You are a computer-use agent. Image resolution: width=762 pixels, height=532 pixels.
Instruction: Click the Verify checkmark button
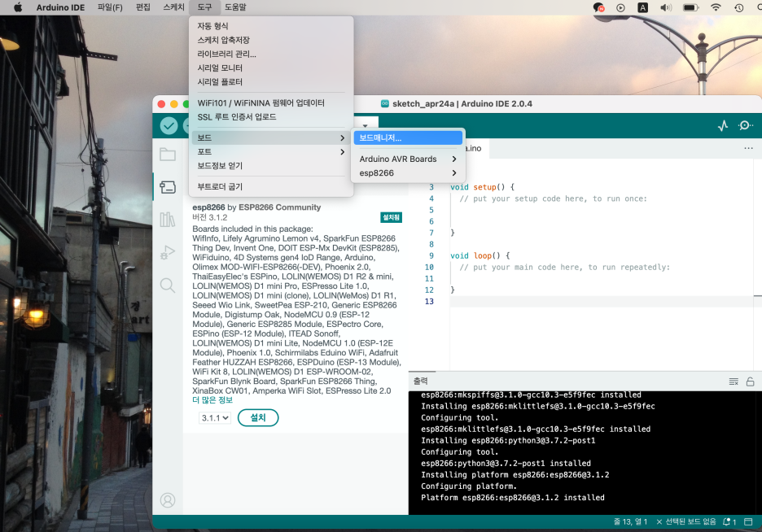pyautogui.click(x=169, y=126)
